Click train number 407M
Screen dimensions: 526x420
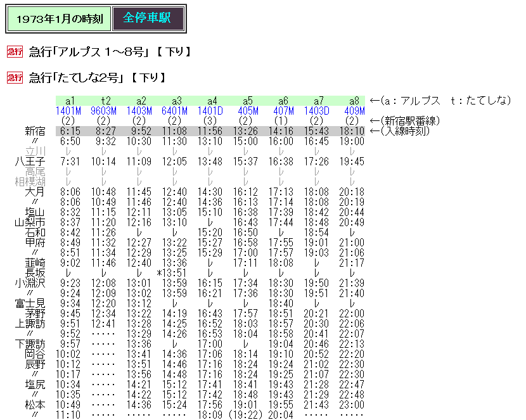click(283, 111)
